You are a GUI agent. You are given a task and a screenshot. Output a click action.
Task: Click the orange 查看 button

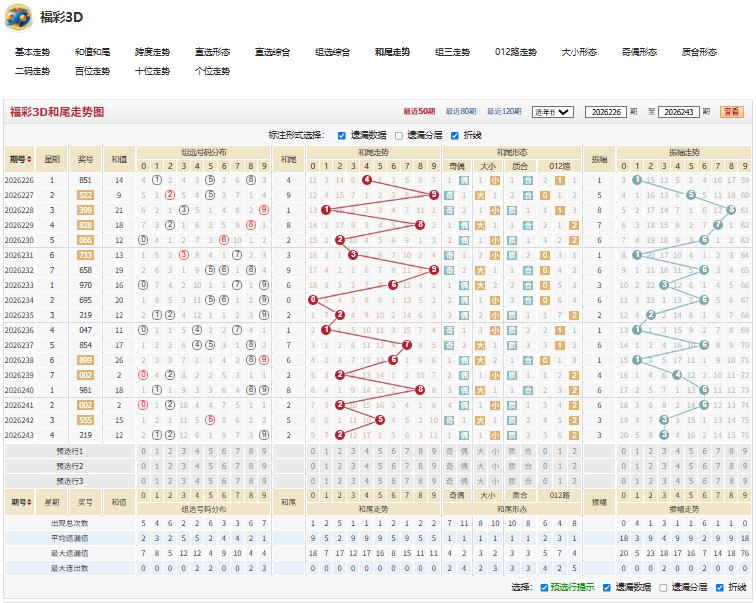731,112
